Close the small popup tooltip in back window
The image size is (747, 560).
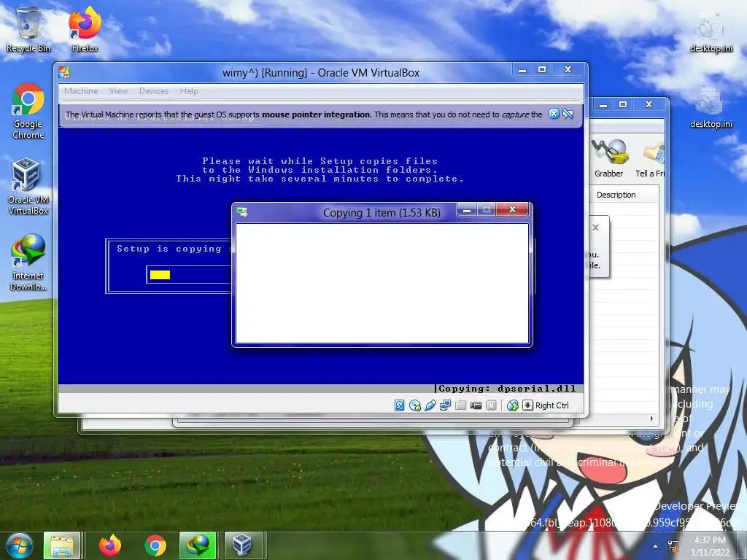coord(595,227)
